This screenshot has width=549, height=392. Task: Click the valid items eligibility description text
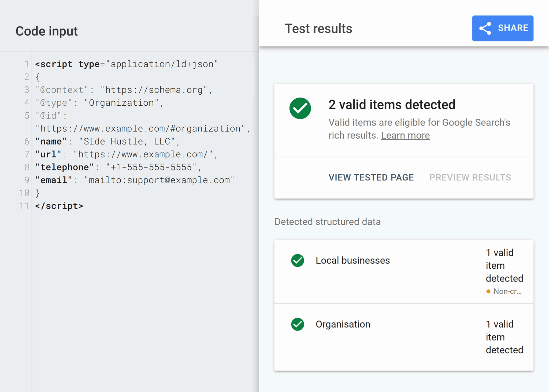420,129
